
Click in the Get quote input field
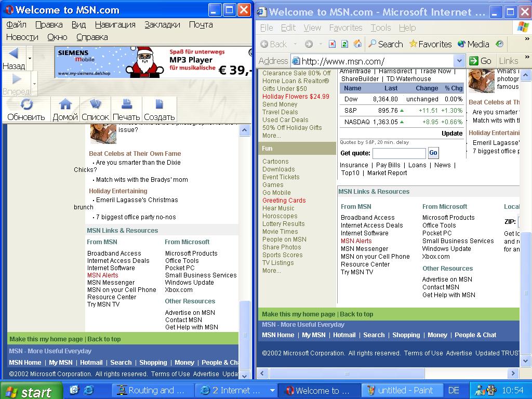(x=399, y=153)
